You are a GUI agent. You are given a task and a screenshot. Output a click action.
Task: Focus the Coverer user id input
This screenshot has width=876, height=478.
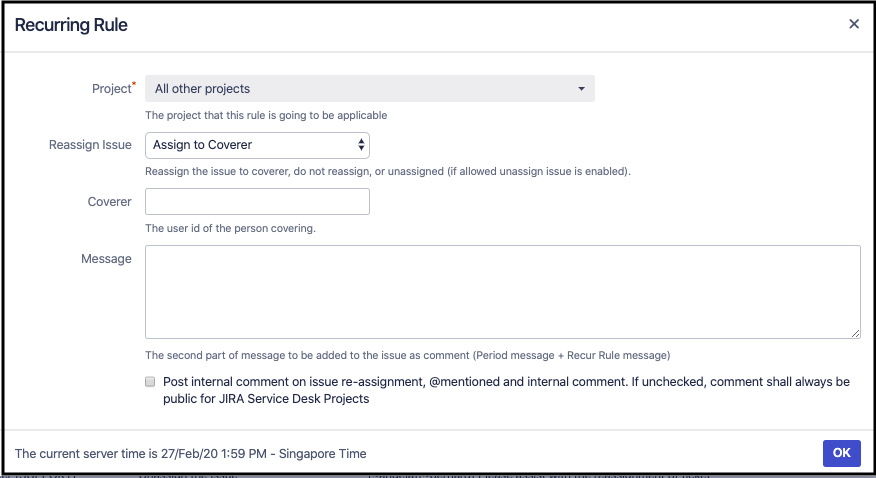(257, 202)
